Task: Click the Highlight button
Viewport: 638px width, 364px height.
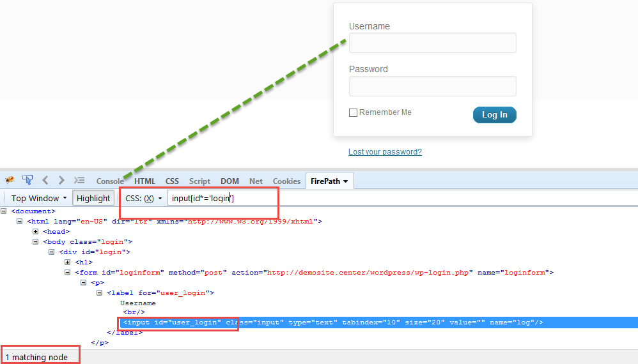Action: (x=93, y=199)
